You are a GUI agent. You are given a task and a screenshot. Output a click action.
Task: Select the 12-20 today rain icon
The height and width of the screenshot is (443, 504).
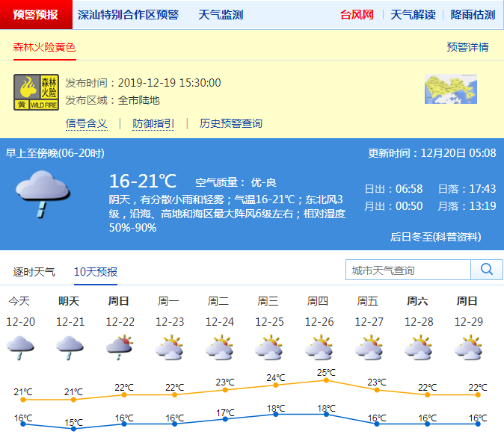[20, 347]
